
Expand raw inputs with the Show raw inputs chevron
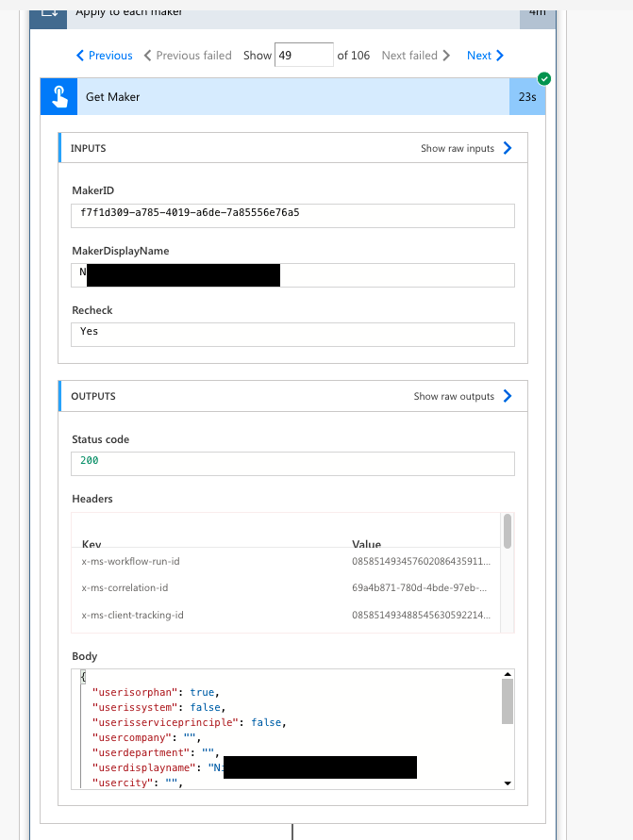click(x=507, y=147)
